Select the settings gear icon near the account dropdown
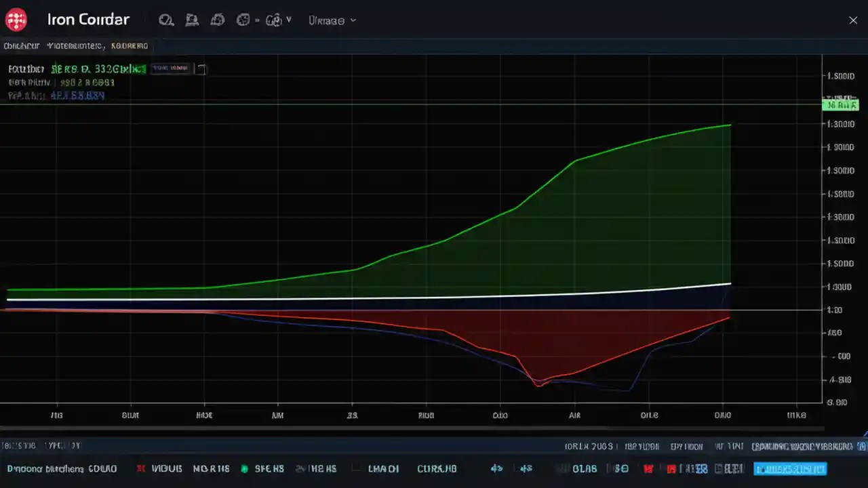This screenshot has height=488, width=868. point(275,20)
